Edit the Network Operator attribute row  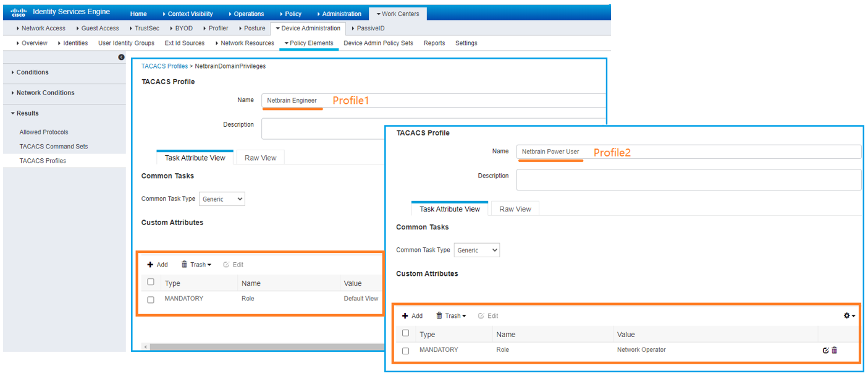click(826, 349)
